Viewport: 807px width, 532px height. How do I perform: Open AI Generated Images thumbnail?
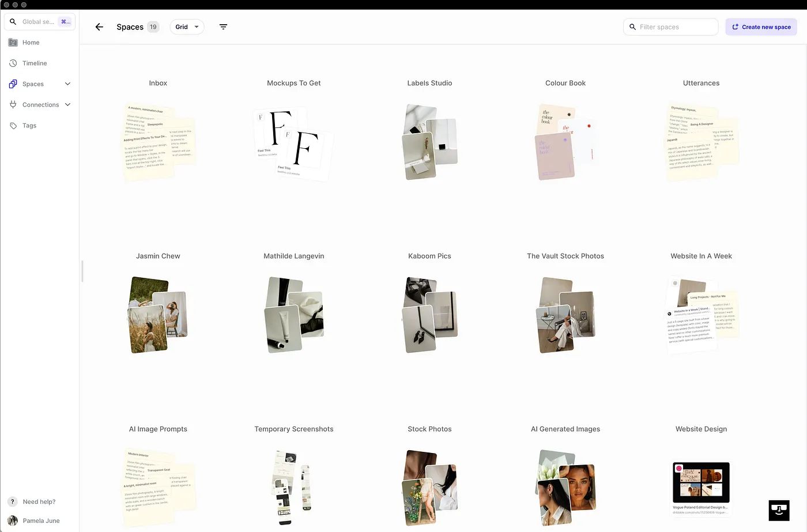(x=565, y=488)
